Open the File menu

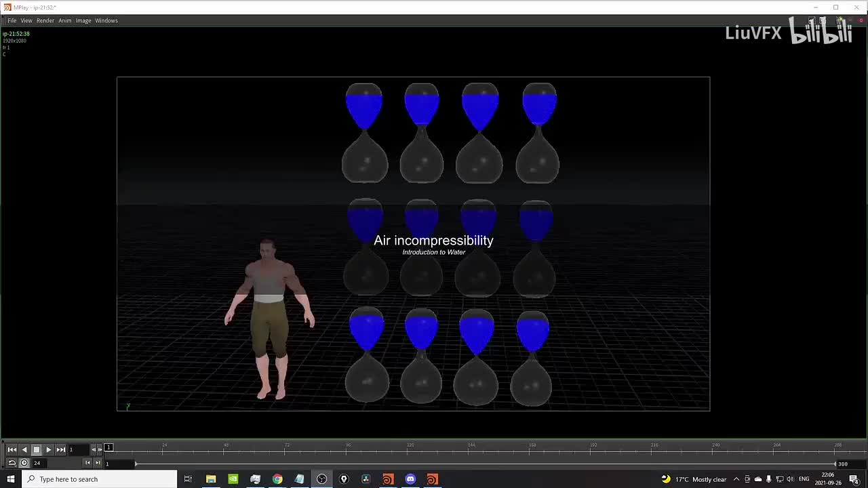(12, 20)
